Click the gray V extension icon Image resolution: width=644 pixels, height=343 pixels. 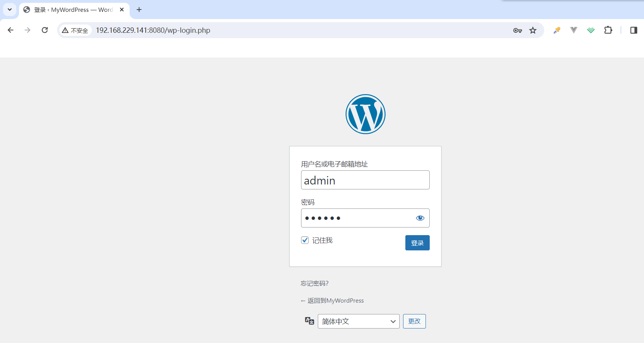pyautogui.click(x=574, y=30)
